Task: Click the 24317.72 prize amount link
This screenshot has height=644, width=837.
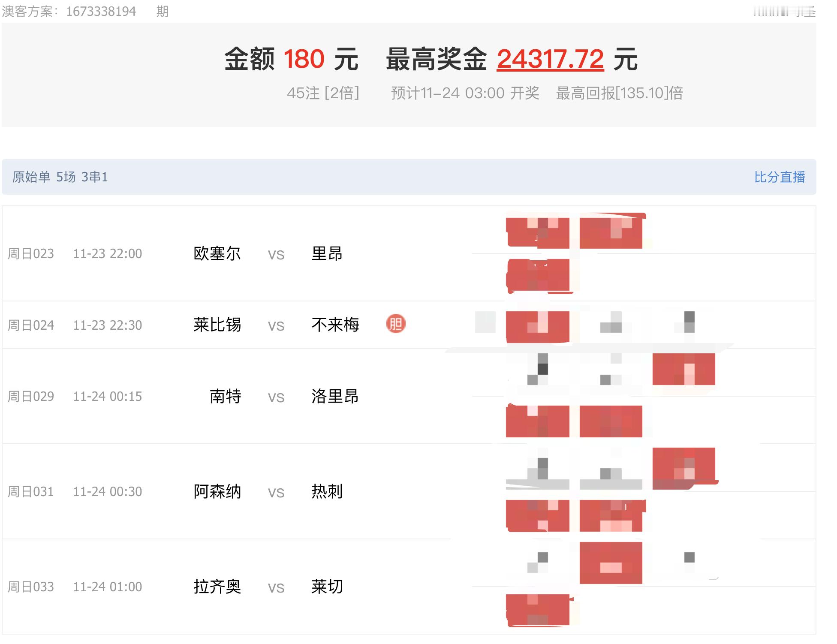Action: 550,60
